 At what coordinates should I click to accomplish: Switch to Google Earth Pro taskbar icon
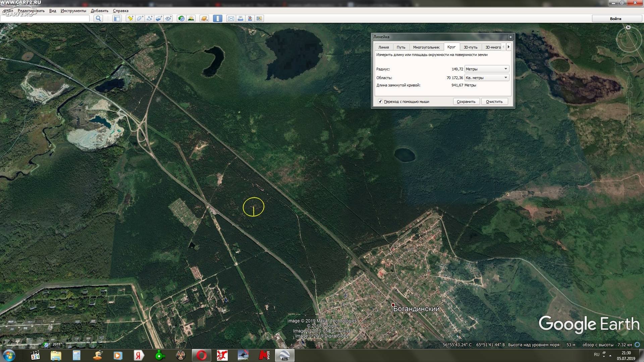(x=285, y=355)
